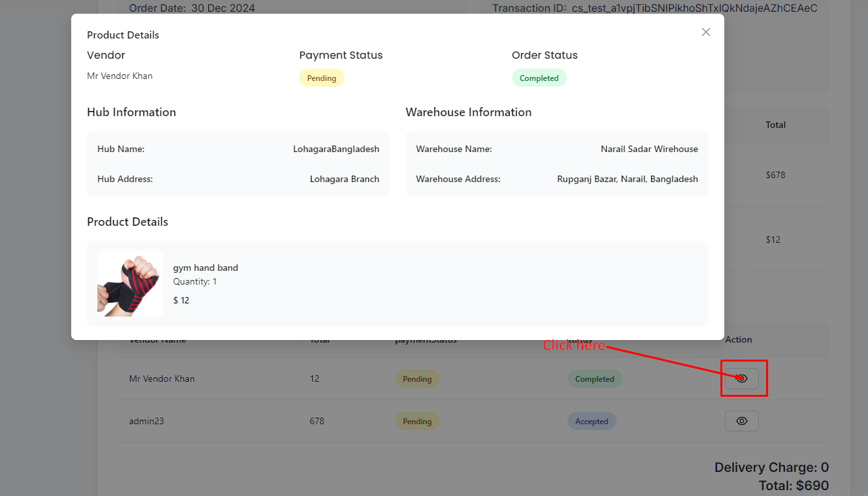Click the Narail Sadar Wirehouse name value
The image size is (868, 496).
point(649,149)
